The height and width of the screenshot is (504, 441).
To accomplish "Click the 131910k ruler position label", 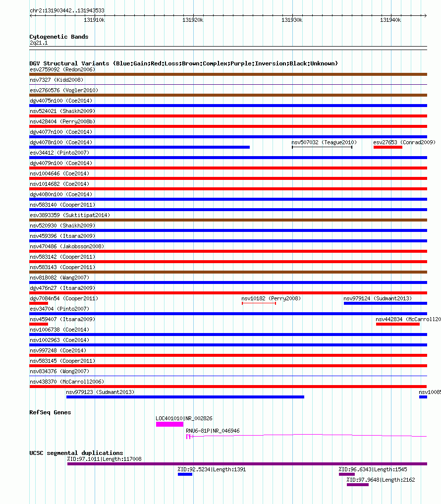I will [x=94, y=20].
